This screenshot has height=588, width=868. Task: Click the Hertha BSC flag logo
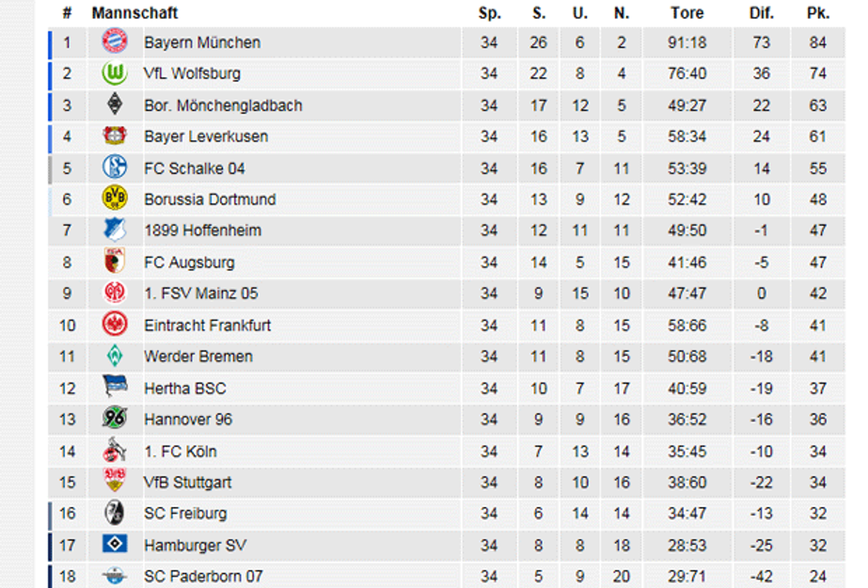114,387
